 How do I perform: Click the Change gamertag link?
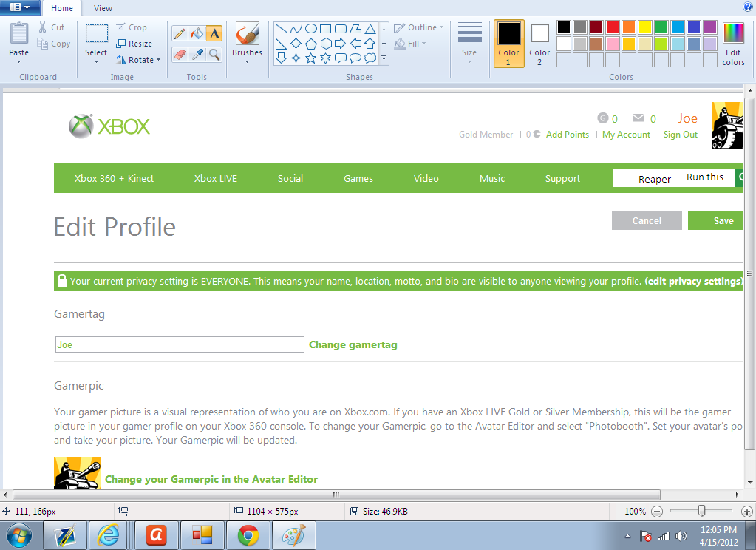353,345
